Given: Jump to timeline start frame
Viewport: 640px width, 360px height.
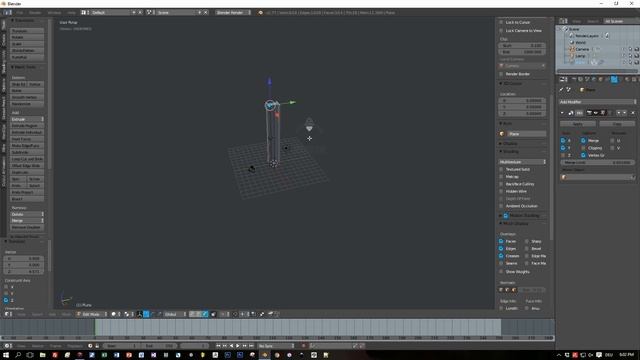Looking at the screenshot, I should (x=218, y=346).
